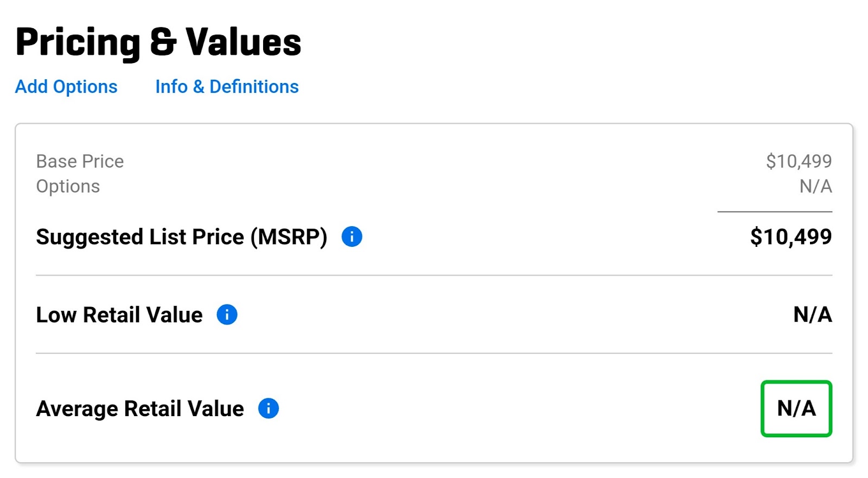Click the Pricing & Values heading
Image resolution: width=868 pixels, height=478 pixels.
coord(158,42)
